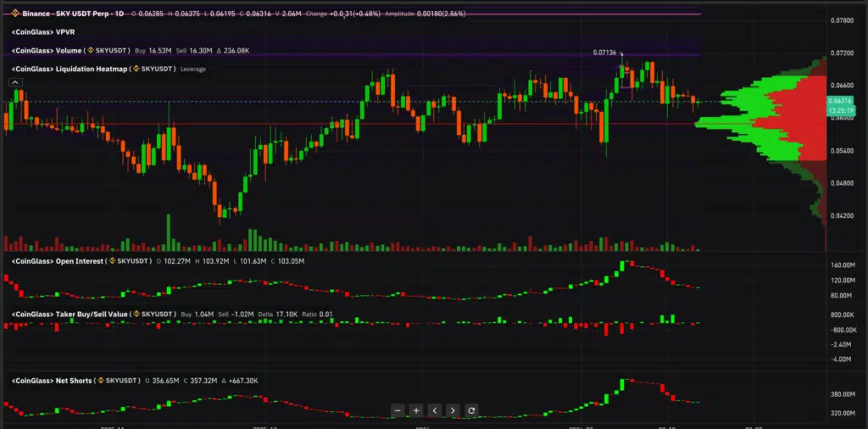Click the Binance logo beside SKY USDT Perp title
Viewport: 868px width, 429px height.
15,13
